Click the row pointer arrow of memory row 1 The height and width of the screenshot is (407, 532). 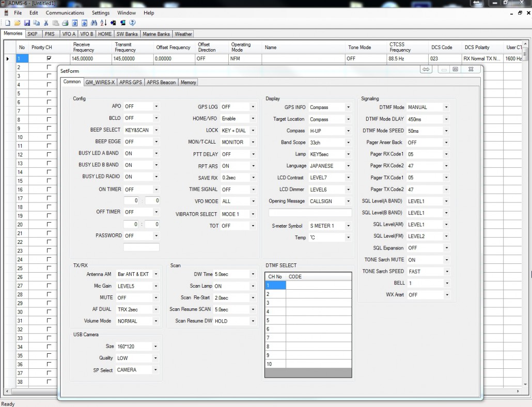click(x=7, y=59)
